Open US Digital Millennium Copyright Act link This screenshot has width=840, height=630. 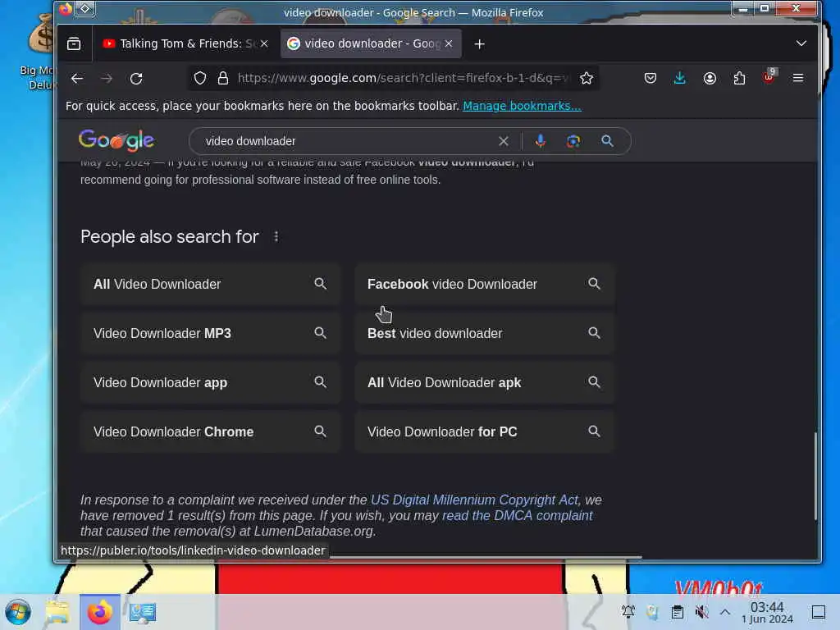474,500
